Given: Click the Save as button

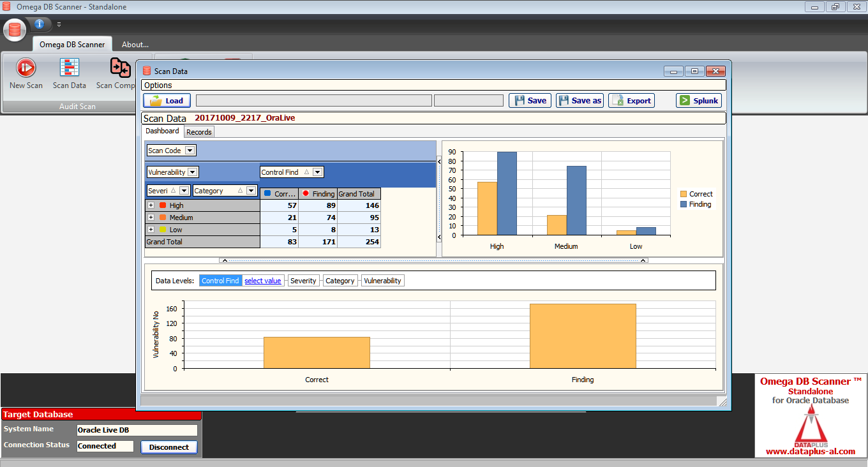Looking at the screenshot, I should pyautogui.click(x=580, y=100).
